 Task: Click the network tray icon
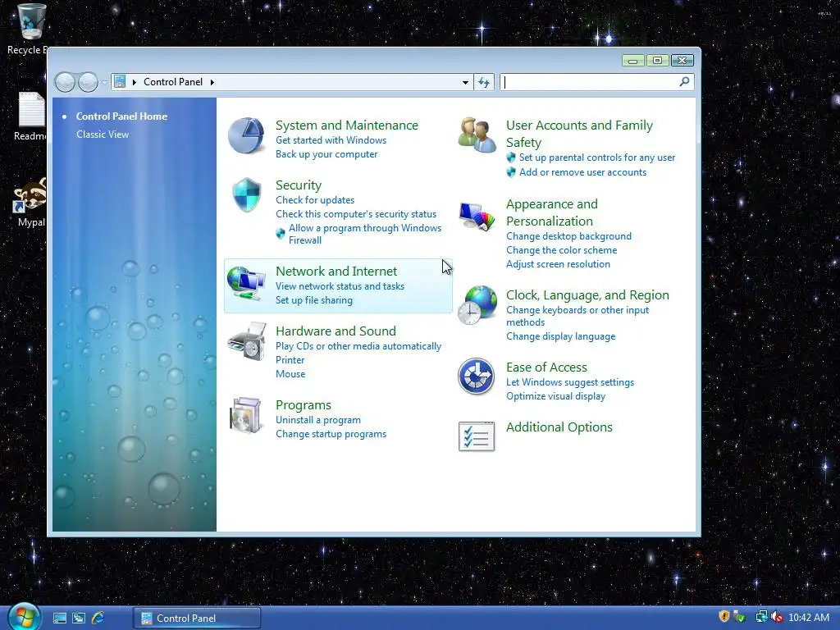760,617
